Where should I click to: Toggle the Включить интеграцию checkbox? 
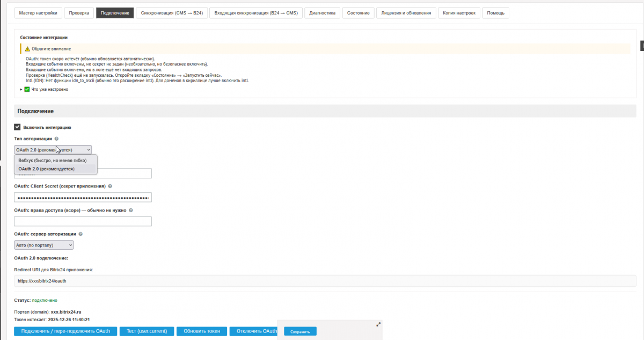(17, 127)
